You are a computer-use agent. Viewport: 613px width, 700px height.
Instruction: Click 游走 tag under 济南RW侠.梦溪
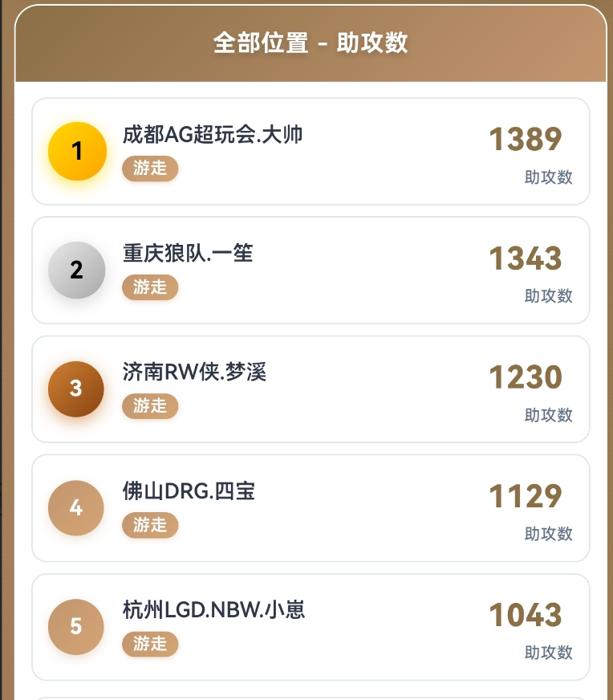(150, 406)
